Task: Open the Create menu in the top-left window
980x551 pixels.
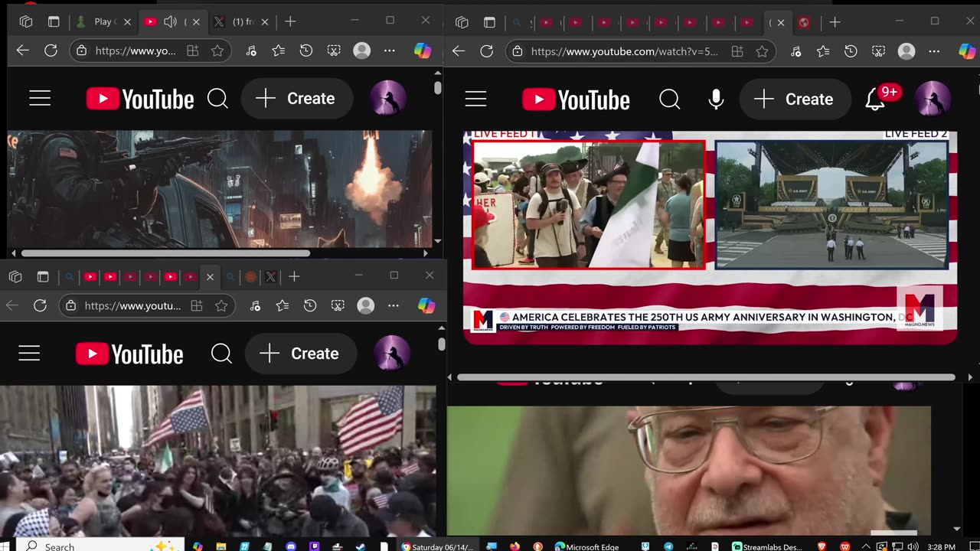Action: [x=296, y=99]
